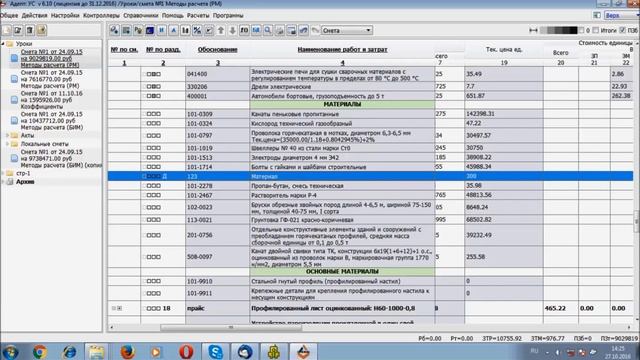This screenshot has height=360, width=640.
Task: Open the Верх dropdown at top right
Action: 621,15
